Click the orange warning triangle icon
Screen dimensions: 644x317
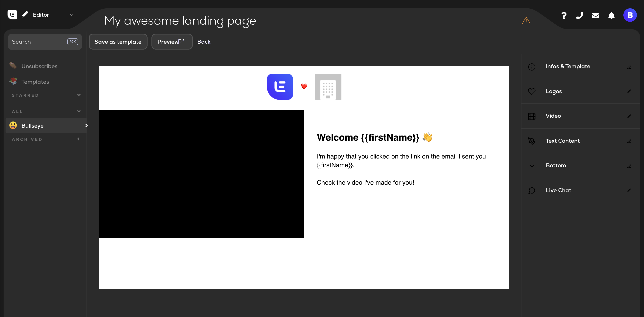(526, 21)
